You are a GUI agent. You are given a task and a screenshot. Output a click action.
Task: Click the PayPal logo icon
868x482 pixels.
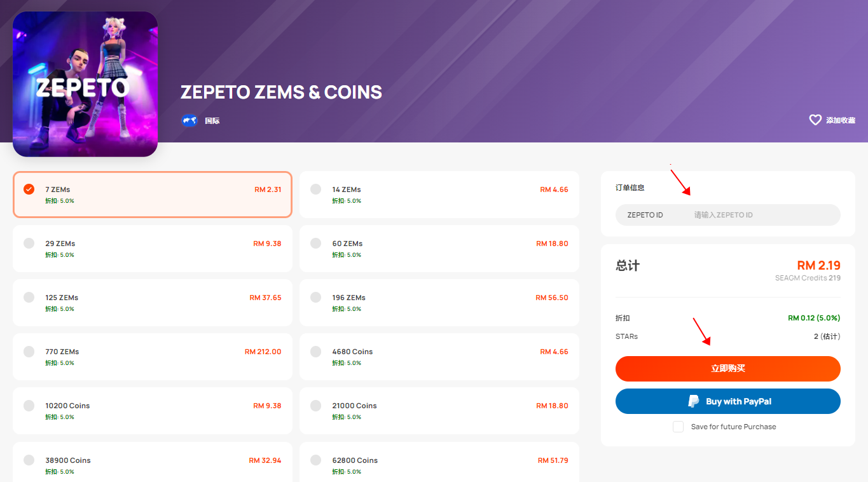[x=694, y=401]
